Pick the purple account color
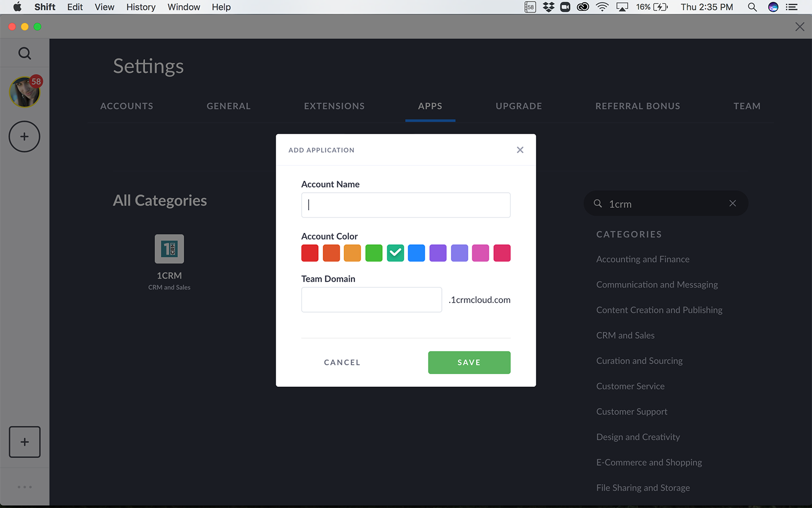This screenshot has width=812, height=508. (438, 253)
